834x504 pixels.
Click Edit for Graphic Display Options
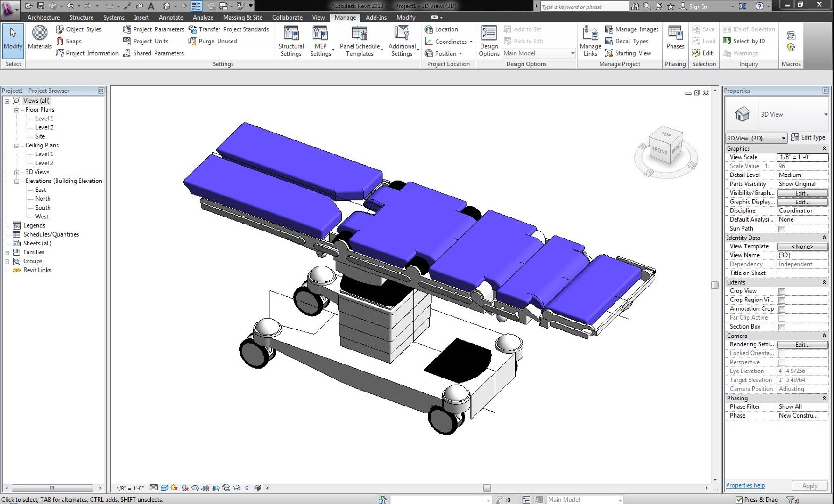click(802, 202)
